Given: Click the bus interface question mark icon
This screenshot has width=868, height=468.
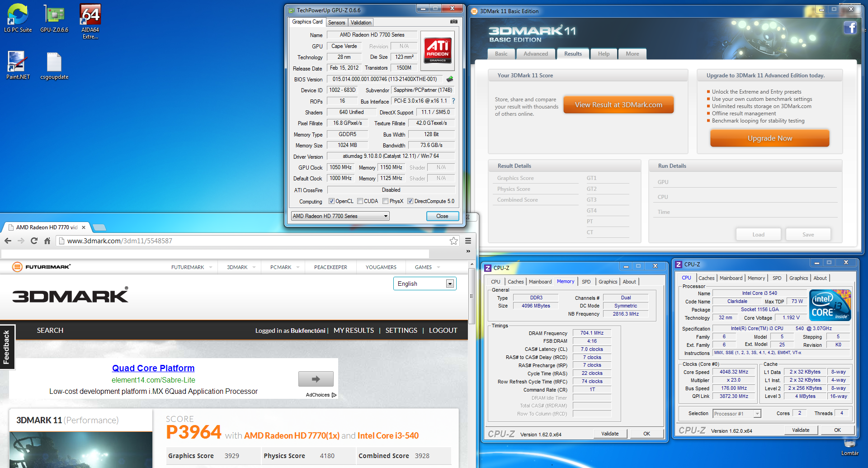Looking at the screenshot, I should click(453, 101).
